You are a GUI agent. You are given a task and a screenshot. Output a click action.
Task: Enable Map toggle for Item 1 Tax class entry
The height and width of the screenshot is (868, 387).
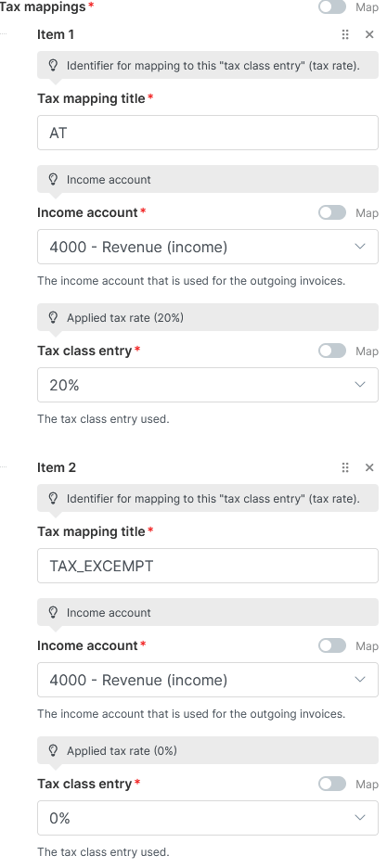[332, 351]
